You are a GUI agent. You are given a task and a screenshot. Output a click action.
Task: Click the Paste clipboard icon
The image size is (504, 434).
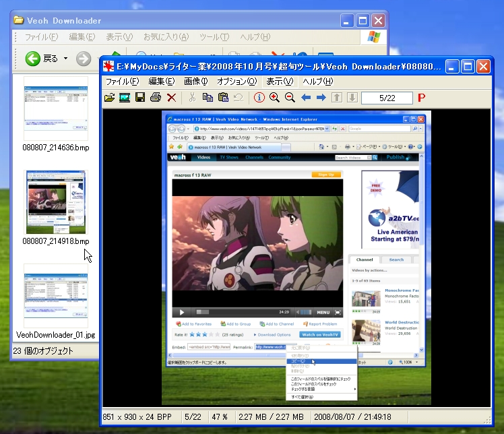(x=223, y=98)
